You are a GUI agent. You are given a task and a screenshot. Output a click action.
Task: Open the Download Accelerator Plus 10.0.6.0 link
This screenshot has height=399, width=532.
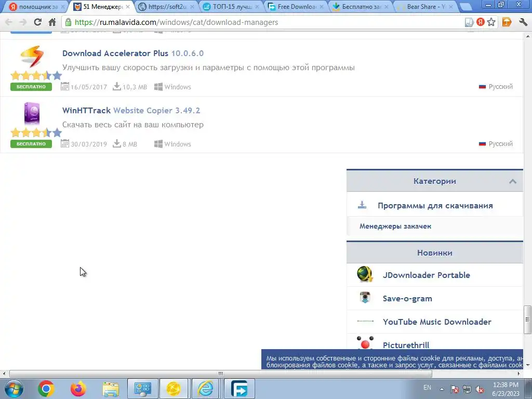coord(133,54)
